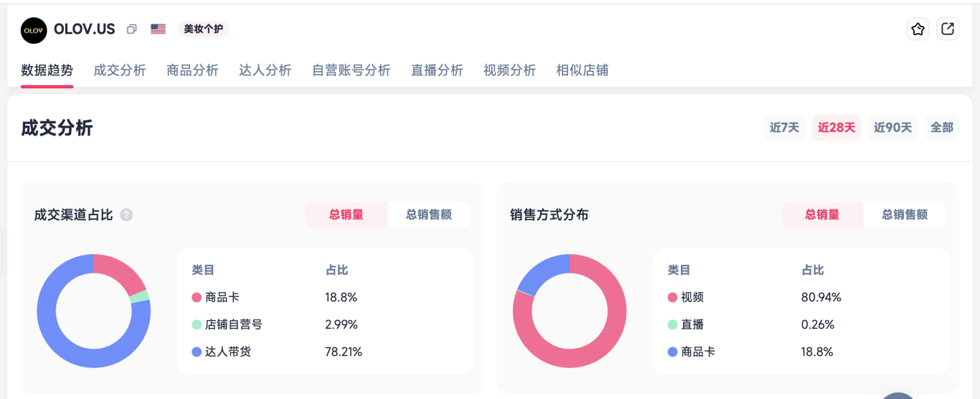
Task: Click the OLOV store logo avatar
Action: tap(34, 30)
